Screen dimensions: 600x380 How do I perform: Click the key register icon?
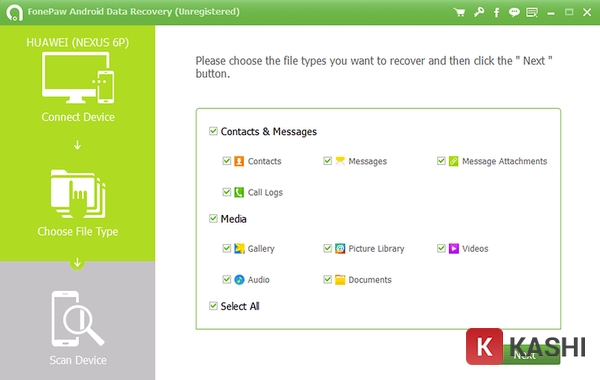pos(479,12)
